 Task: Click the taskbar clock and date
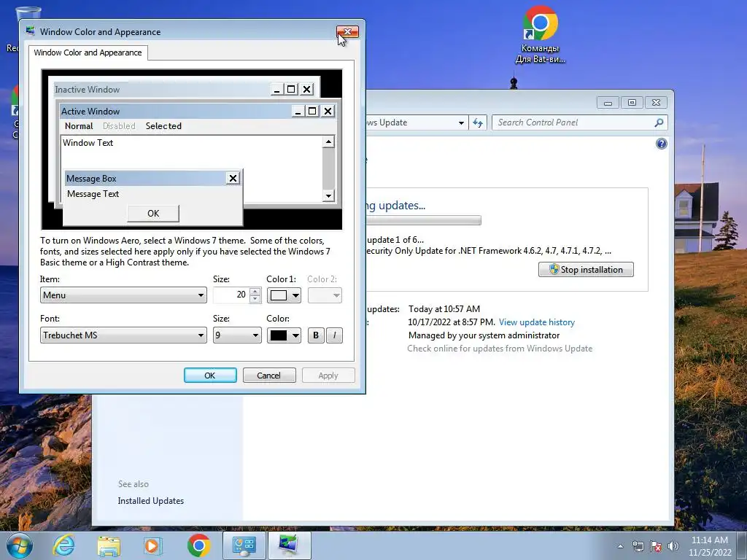click(x=710, y=546)
